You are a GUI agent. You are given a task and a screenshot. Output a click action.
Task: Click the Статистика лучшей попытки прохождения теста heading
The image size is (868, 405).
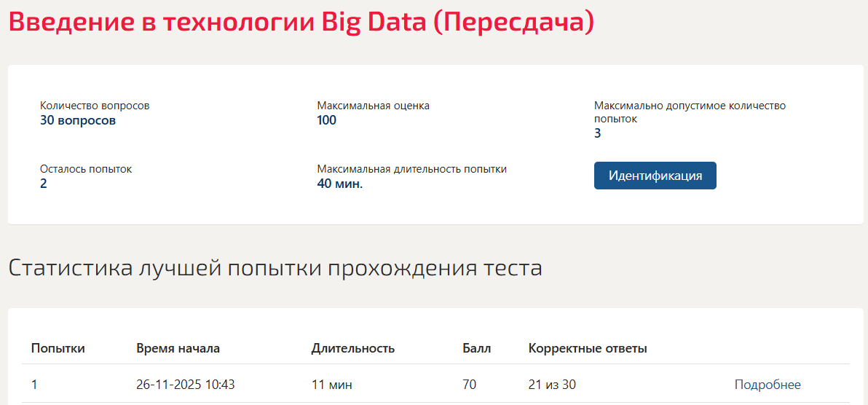(275, 268)
